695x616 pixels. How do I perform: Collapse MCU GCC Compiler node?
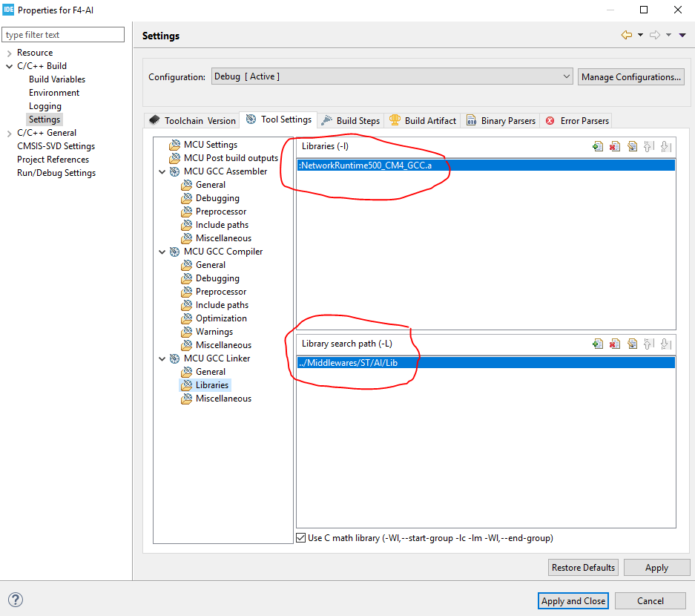[162, 252]
